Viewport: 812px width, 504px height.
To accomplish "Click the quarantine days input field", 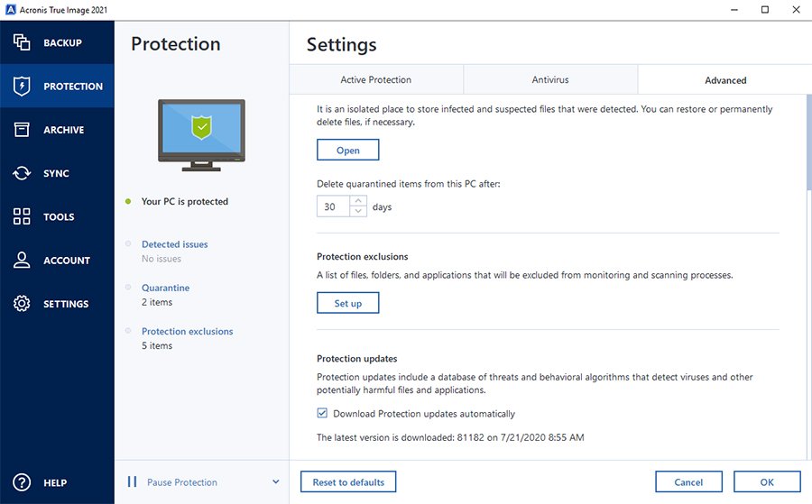I will tap(331, 206).
